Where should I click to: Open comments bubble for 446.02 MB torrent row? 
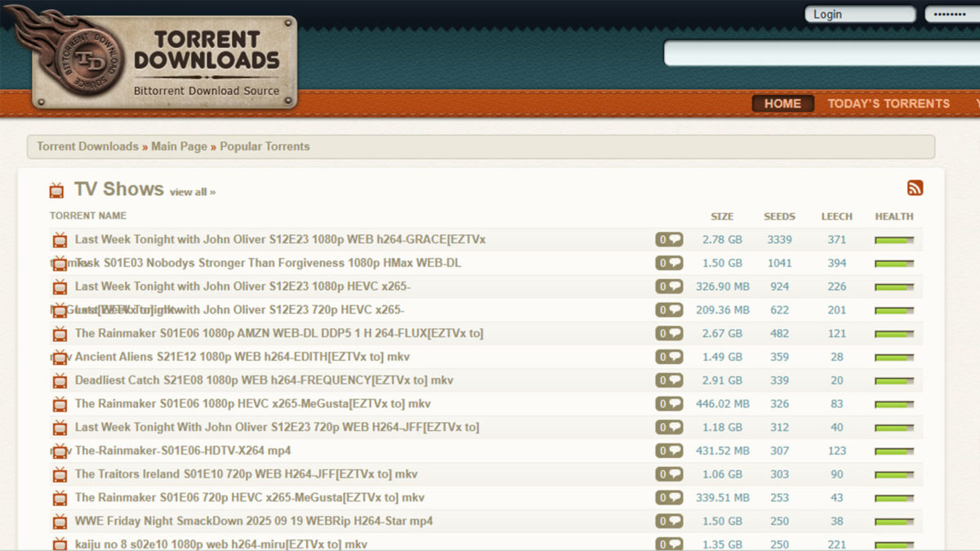[669, 404]
